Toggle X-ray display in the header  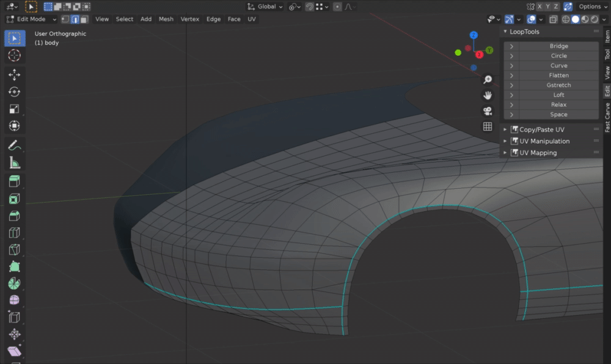pos(552,20)
